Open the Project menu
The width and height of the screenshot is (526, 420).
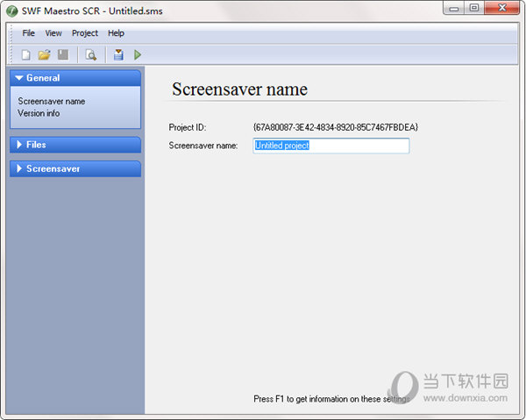point(85,33)
